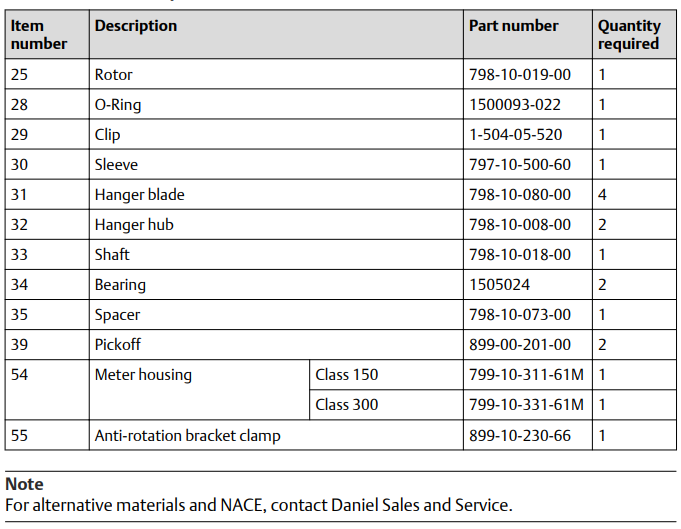The height and width of the screenshot is (529, 681).
Task: Select the Class 150 cell
Action: click(347, 376)
